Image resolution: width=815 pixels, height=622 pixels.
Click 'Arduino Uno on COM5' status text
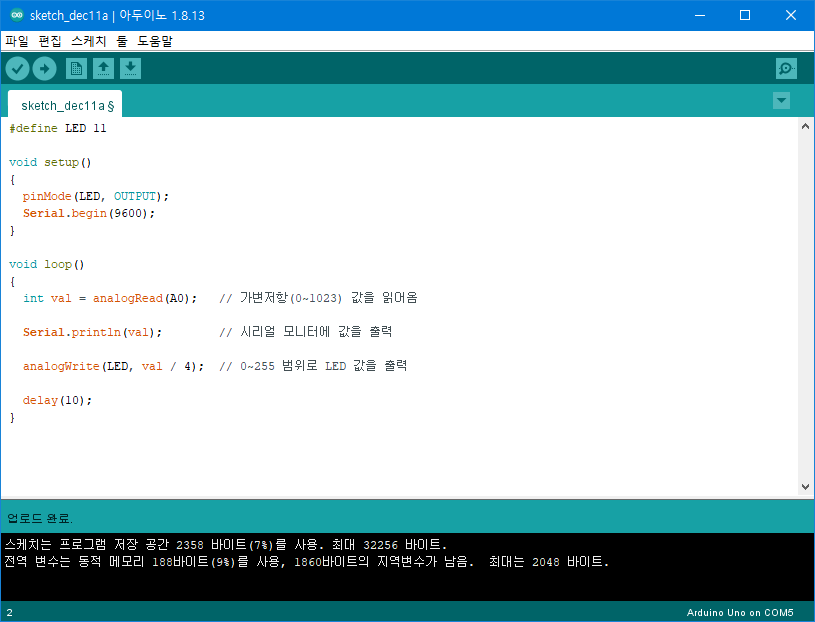(x=740, y=613)
